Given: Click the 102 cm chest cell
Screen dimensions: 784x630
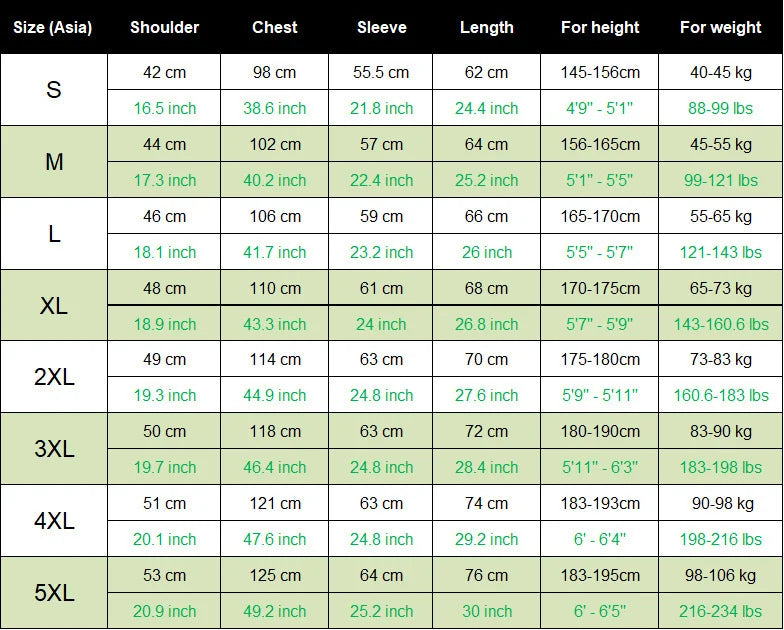Looking at the screenshot, I should (x=274, y=144).
